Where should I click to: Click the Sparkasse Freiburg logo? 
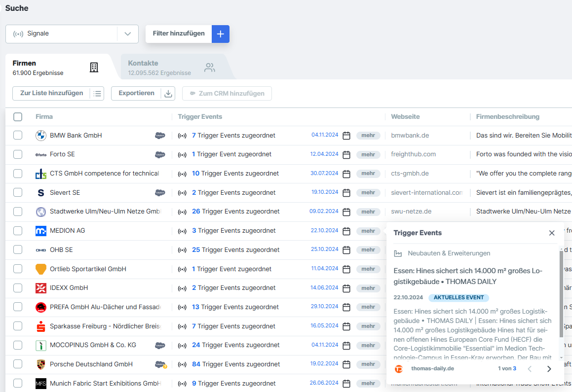pos(41,326)
